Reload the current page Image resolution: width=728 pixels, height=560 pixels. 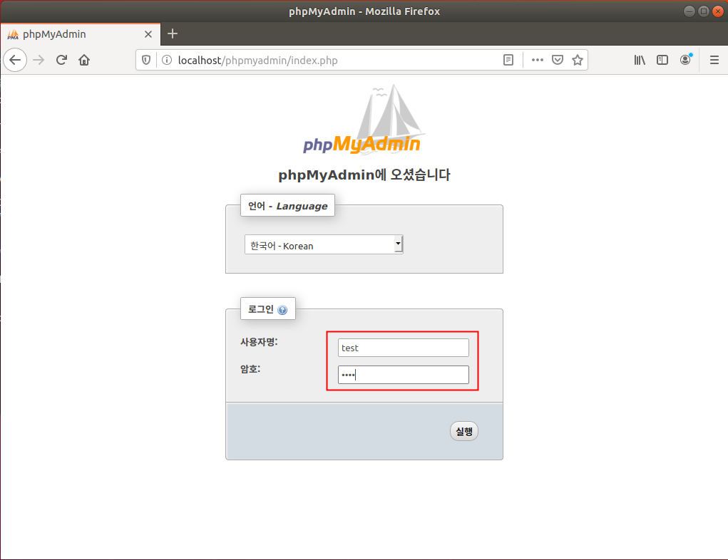pos(61,60)
